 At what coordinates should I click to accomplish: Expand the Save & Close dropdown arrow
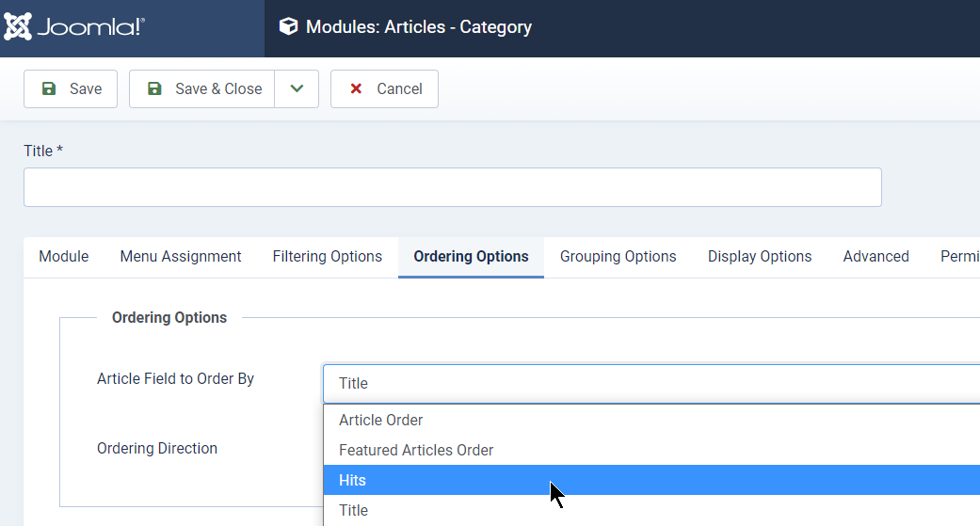click(x=297, y=88)
